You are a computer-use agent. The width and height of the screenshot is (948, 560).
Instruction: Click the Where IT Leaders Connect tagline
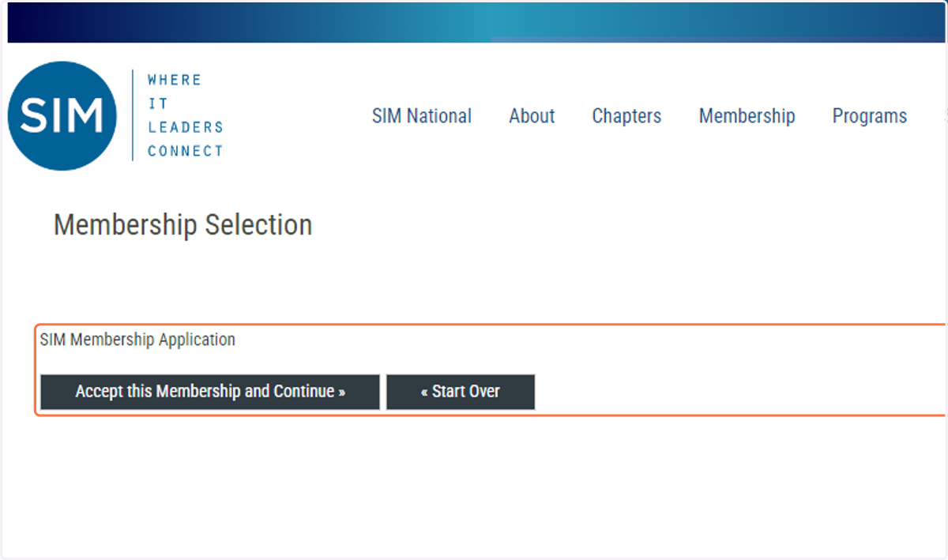click(186, 115)
